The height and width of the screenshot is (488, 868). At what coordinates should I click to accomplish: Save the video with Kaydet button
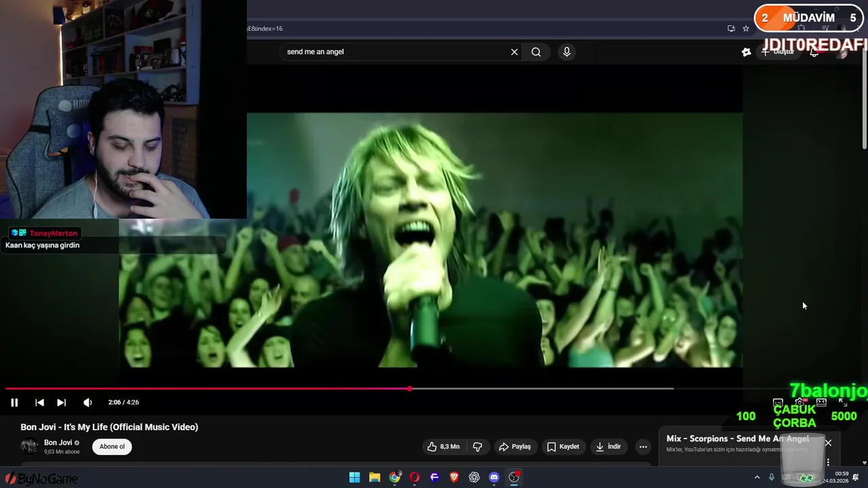[563, 447]
